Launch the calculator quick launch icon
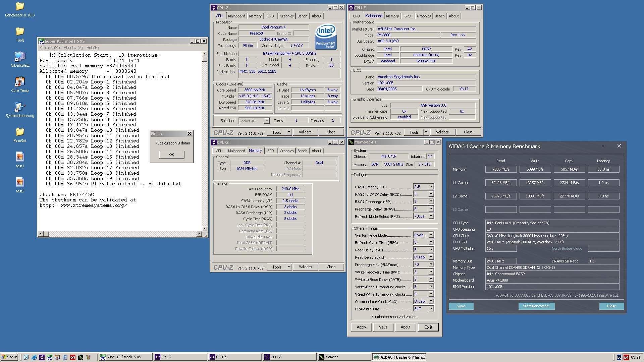Viewport: 644px width, 362px height. tap(65, 357)
